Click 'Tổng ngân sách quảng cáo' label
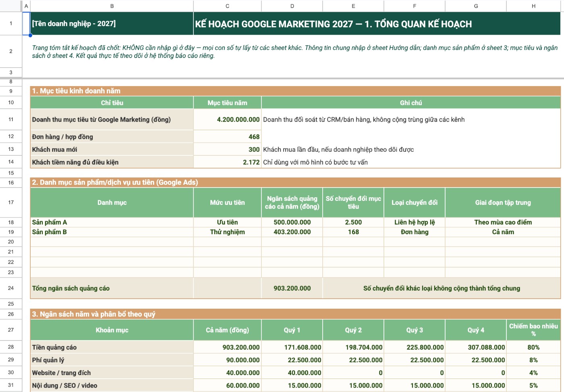This screenshot has height=392, width=564. point(112,288)
